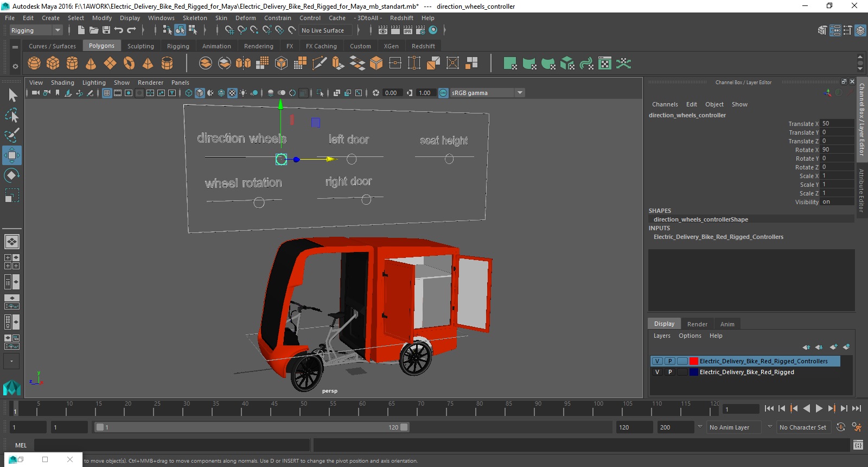Click the Open scene folder icon
The image size is (868, 467).
pyautogui.click(x=94, y=30)
